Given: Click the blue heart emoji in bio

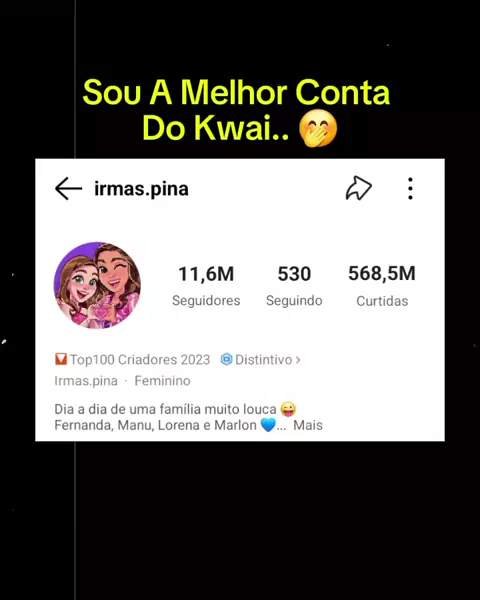Looking at the screenshot, I should [x=268, y=425].
